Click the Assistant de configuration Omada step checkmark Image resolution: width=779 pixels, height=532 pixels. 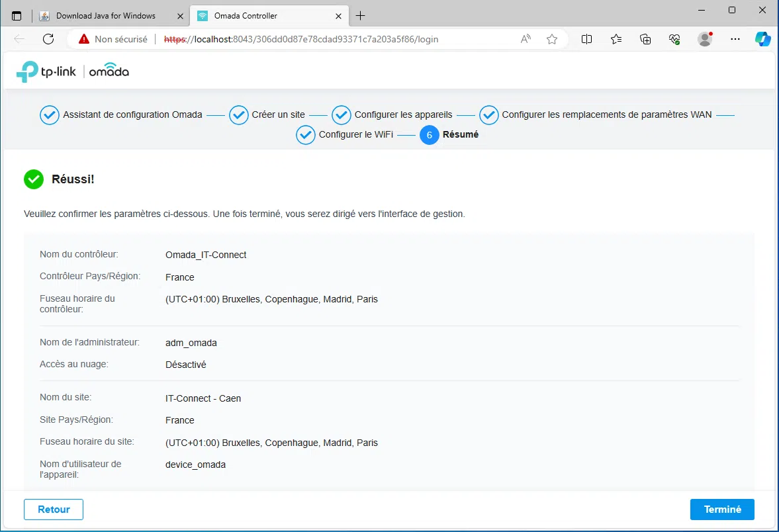point(50,114)
